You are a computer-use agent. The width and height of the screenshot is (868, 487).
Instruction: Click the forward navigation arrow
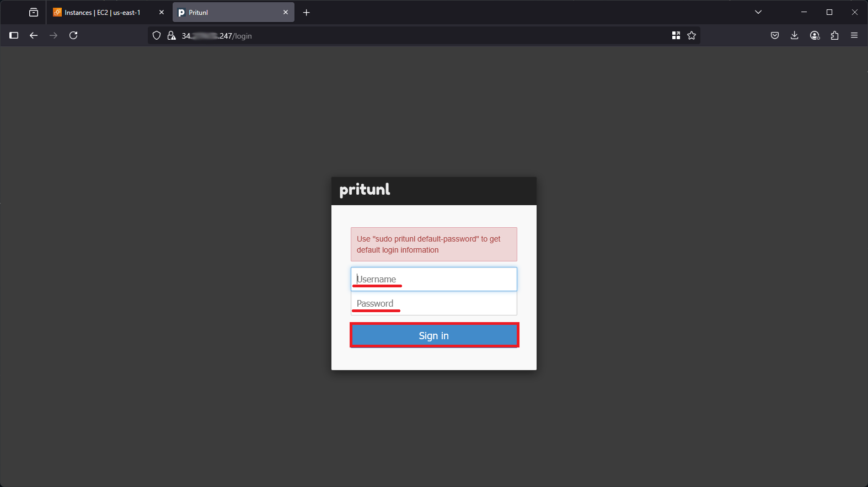point(53,35)
